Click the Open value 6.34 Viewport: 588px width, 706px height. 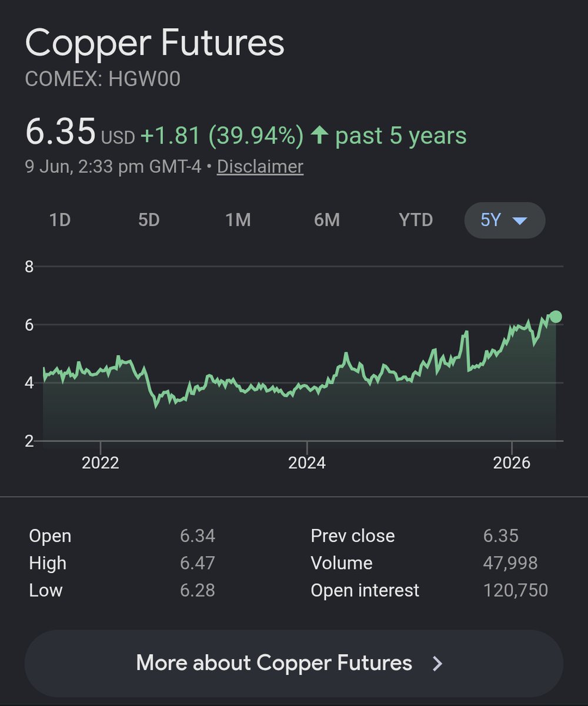(198, 536)
